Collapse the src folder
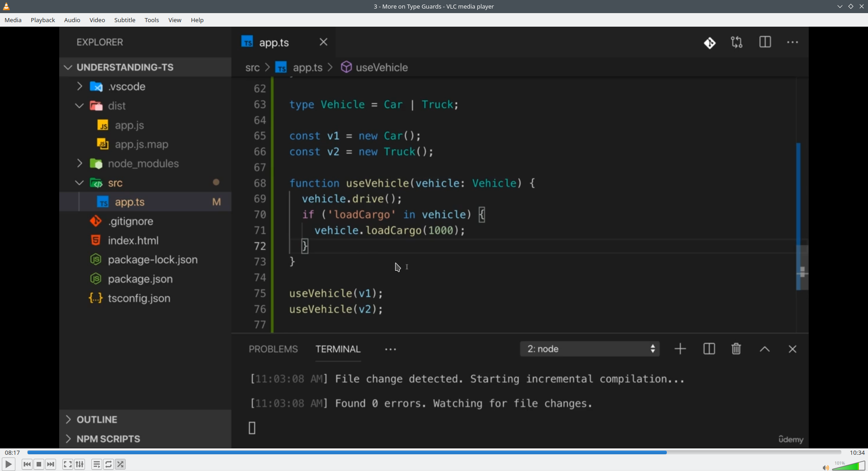 (x=80, y=183)
